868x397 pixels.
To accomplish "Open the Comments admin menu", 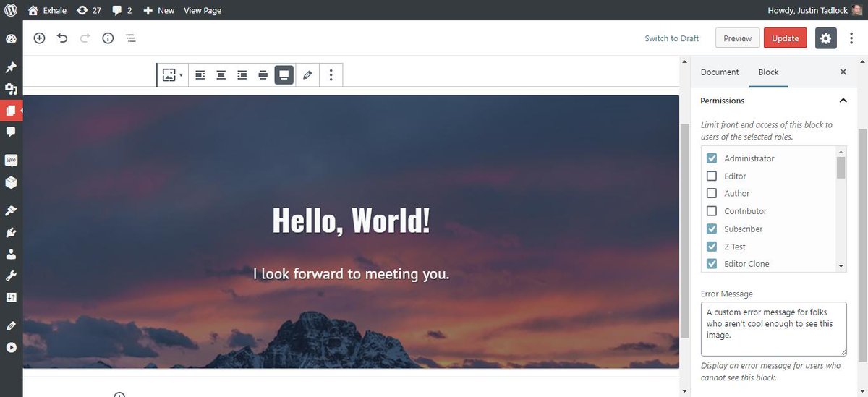I will (x=11, y=132).
